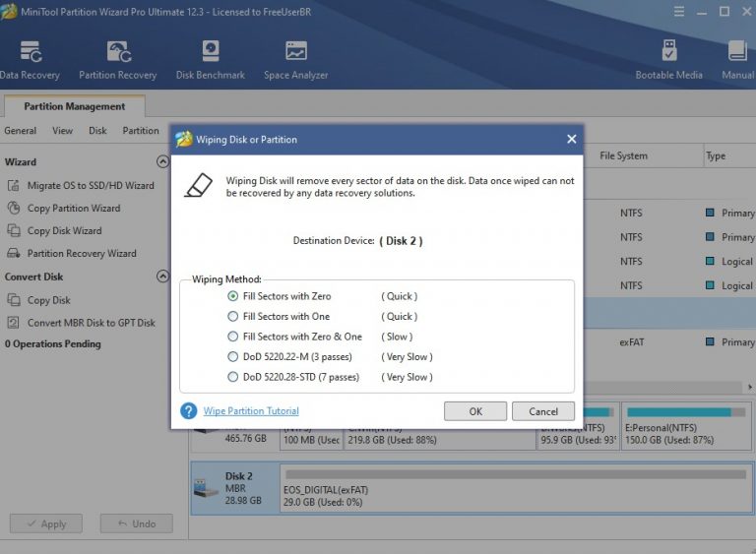Collapse the Wizard section
The height and width of the screenshot is (554, 756).
click(x=162, y=162)
